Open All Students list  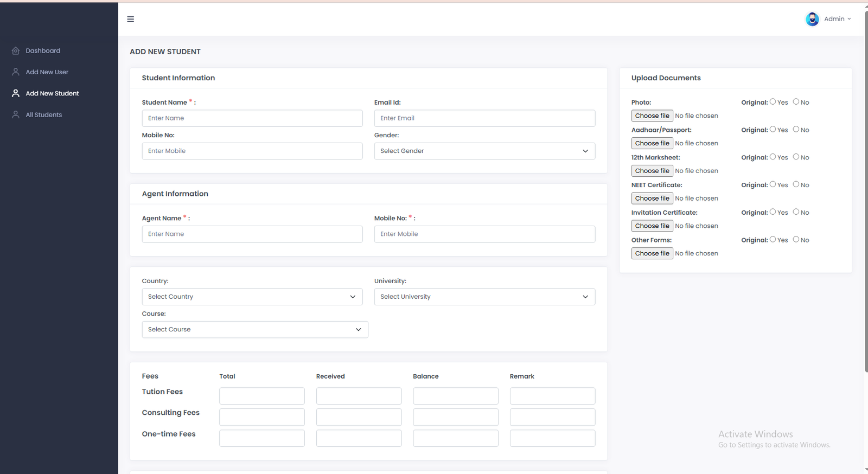click(44, 114)
